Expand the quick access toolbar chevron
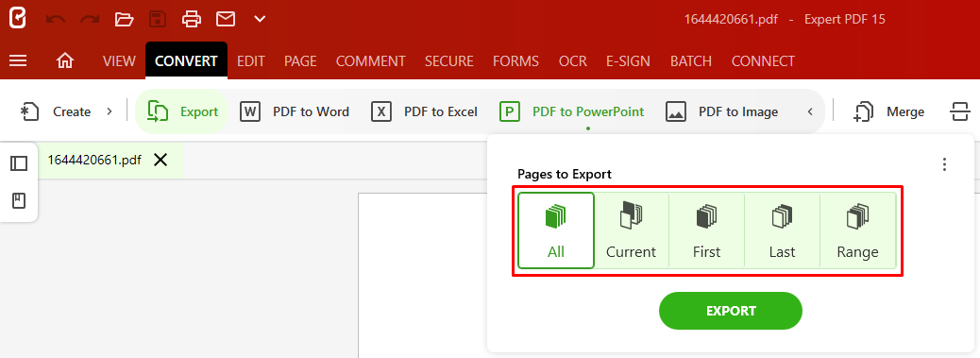The width and height of the screenshot is (980, 358). (x=260, y=20)
